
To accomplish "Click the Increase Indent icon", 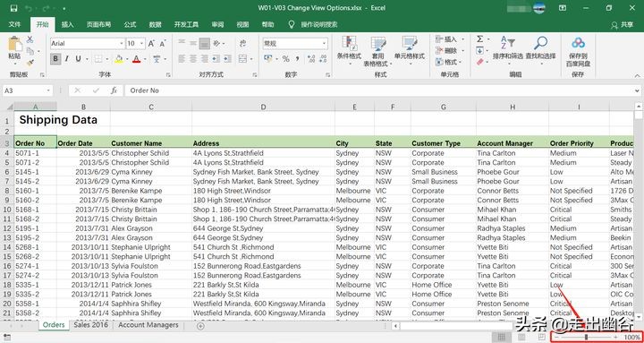I will tap(226, 59).
